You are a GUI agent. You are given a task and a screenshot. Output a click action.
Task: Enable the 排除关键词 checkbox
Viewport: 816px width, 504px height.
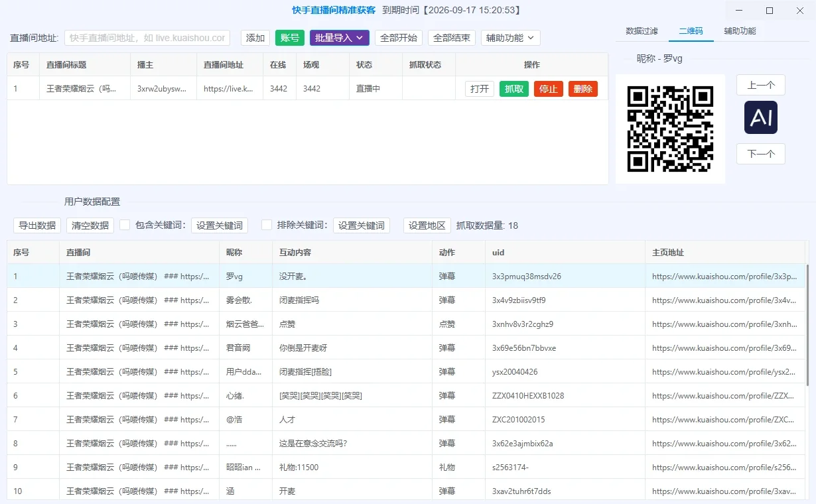coord(267,225)
